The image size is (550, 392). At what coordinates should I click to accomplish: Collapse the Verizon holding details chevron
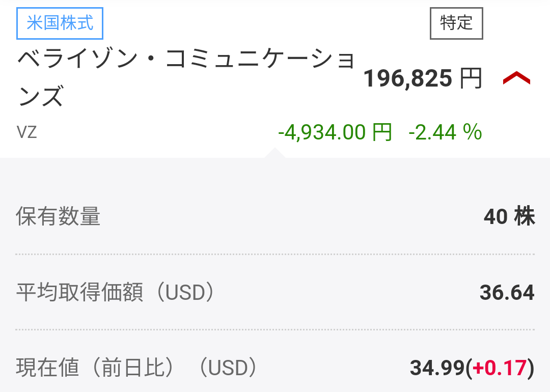click(x=516, y=79)
